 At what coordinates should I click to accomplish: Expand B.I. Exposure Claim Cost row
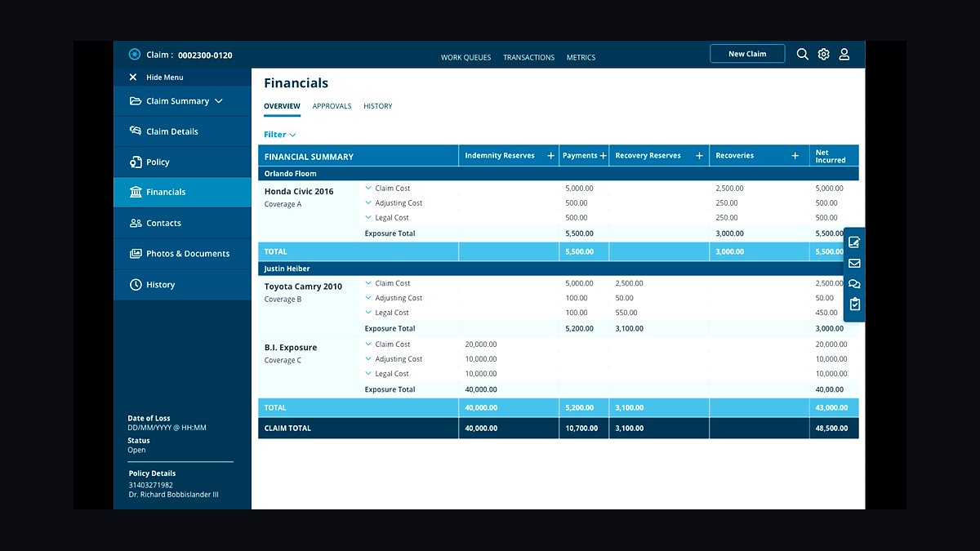[x=368, y=344]
